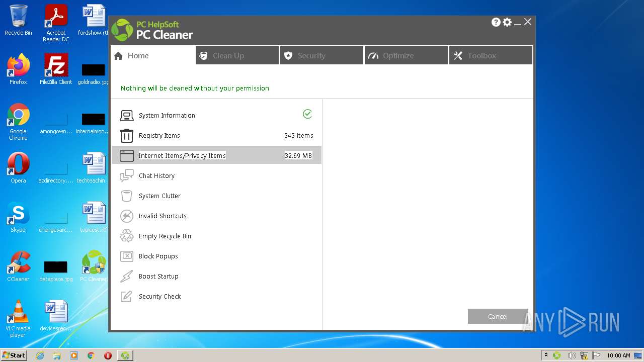This screenshot has width=644, height=362.
Task: Open the Windows Start menu
Action: [14, 355]
